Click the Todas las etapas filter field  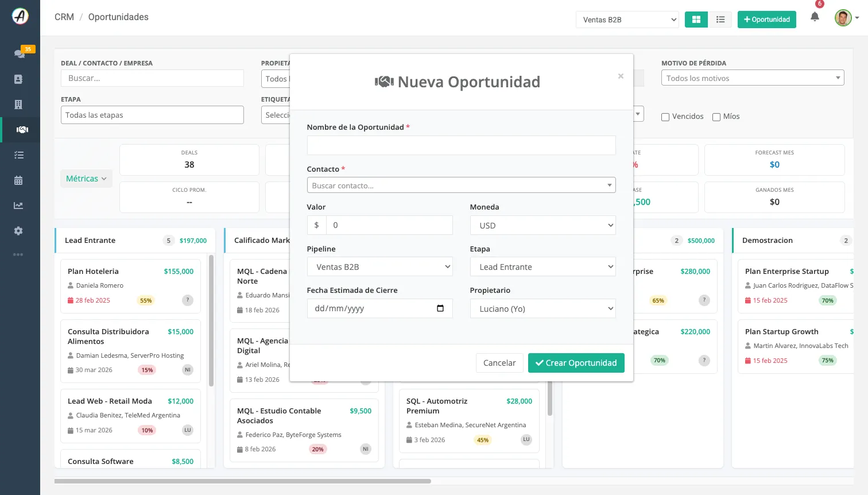(152, 115)
